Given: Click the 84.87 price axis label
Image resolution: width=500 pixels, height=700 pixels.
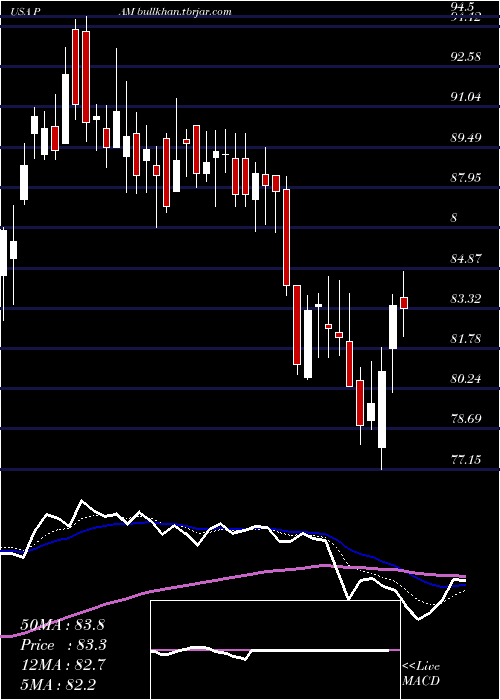Looking at the screenshot, I should [x=466, y=258].
